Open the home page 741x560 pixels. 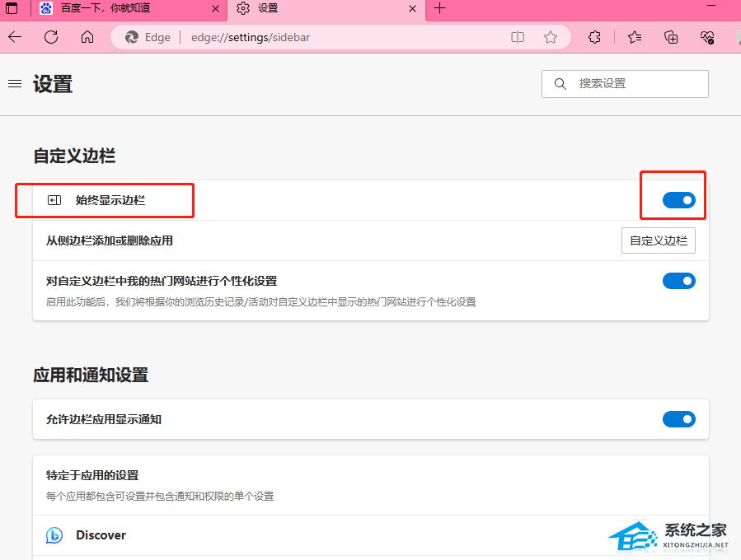[87, 37]
